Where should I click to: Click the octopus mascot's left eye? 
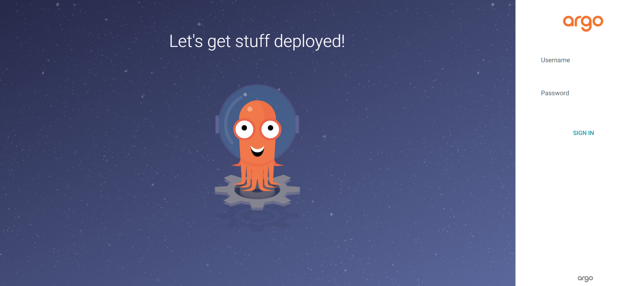tap(244, 129)
